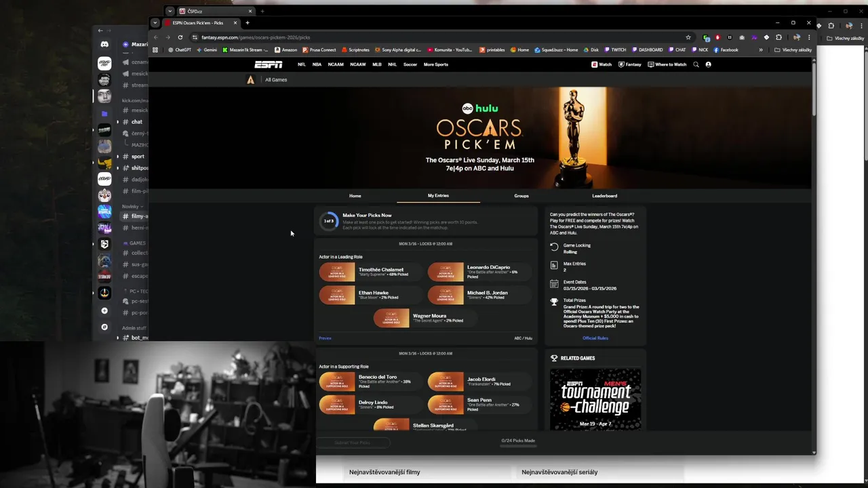Bookmark this page with the star icon
Image resolution: width=868 pixels, height=488 pixels.
pos(688,37)
